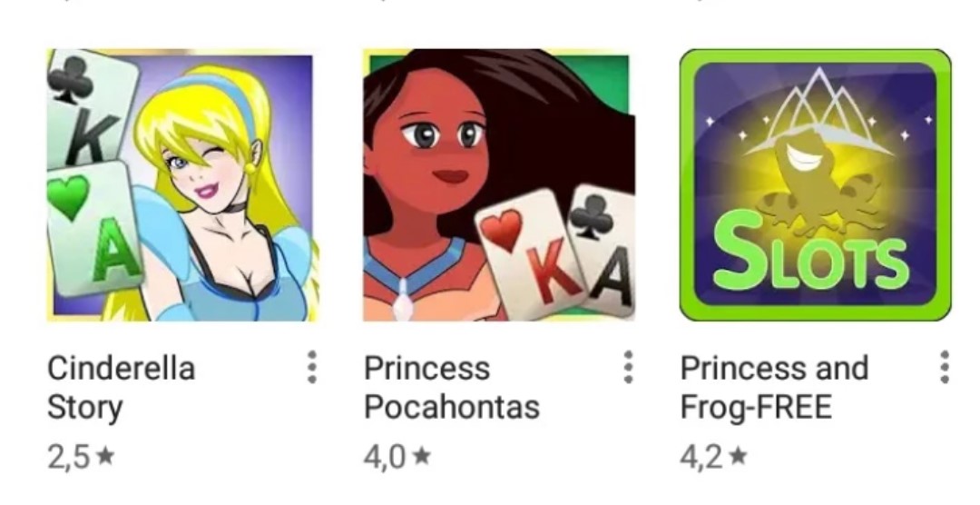Open the Cinderella Story app icon

coord(182,185)
